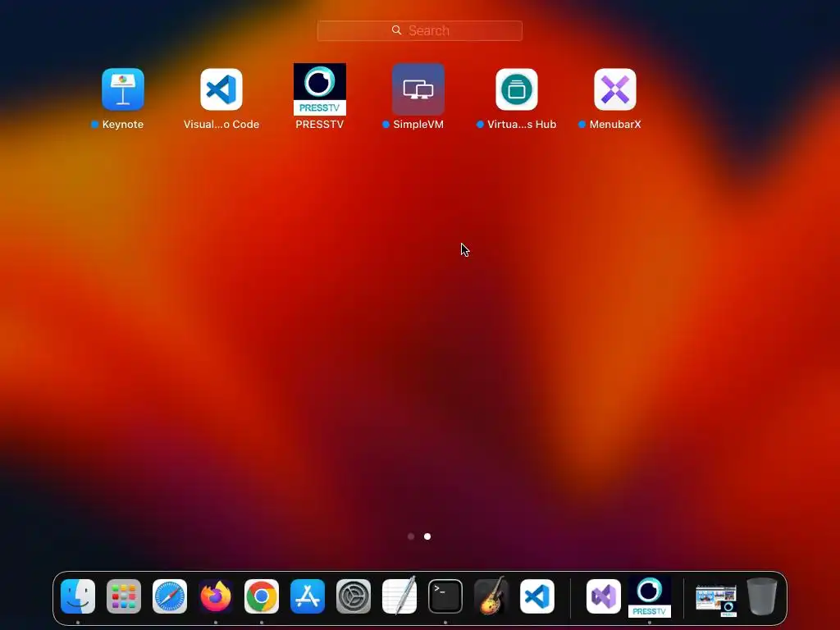Click the Keynote label text
Viewport: 840px width, 630px height.
point(123,125)
